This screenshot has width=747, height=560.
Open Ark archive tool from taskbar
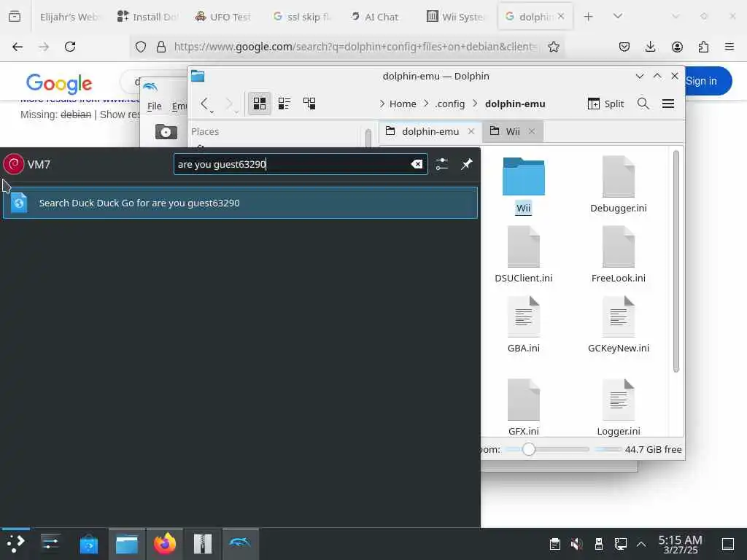(x=203, y=543)
